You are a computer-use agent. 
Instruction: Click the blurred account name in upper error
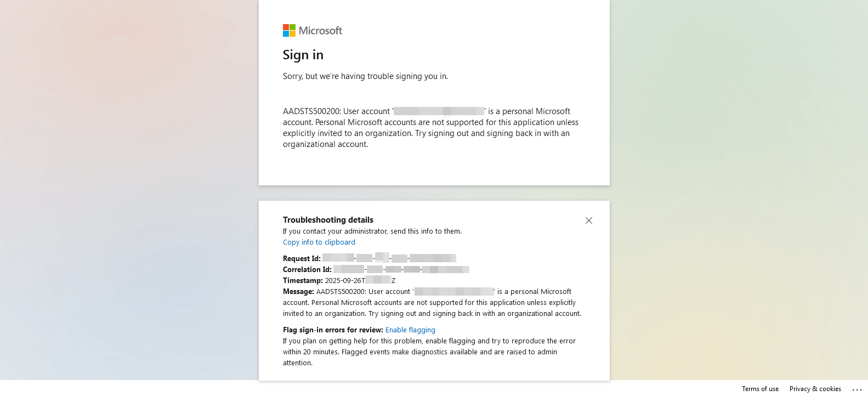coord(439,111)
